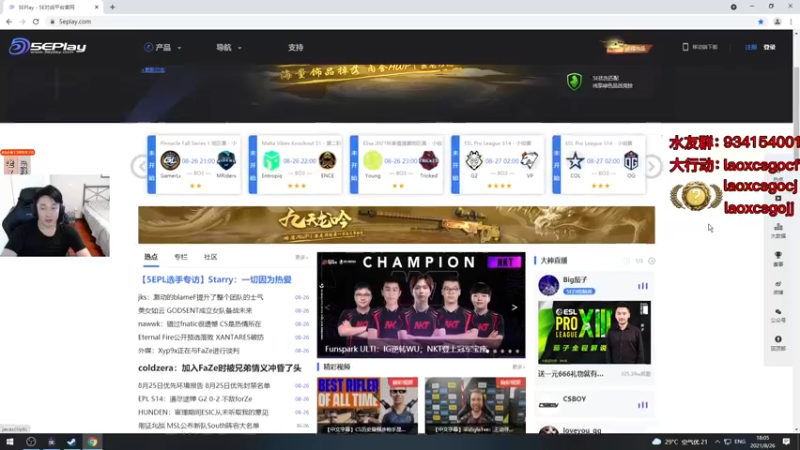Click the G2 team logo

click(x=474, y=161)
